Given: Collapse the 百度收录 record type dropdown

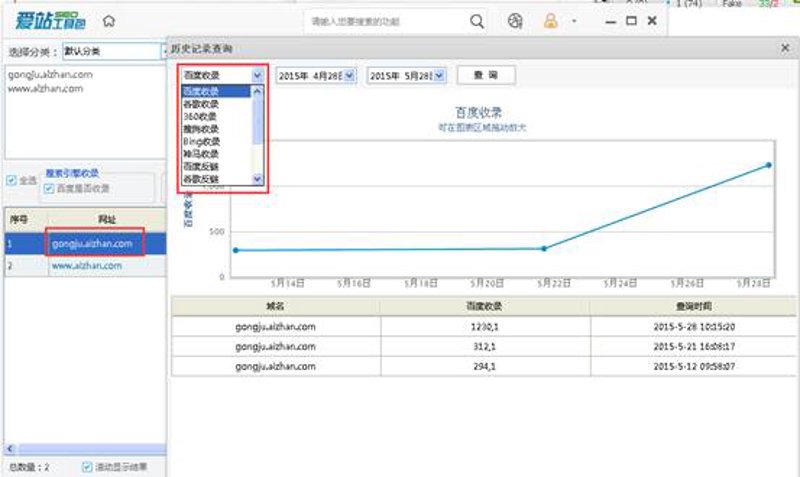Looking at the screenshot, I should [257, 76].
